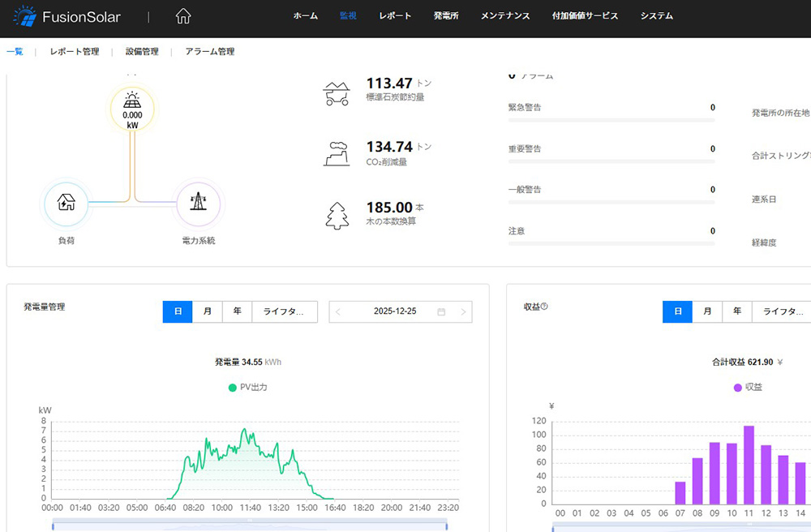811x532 pixels.
Task: Go to next day with right chevron
Action: tap(463, 311)
